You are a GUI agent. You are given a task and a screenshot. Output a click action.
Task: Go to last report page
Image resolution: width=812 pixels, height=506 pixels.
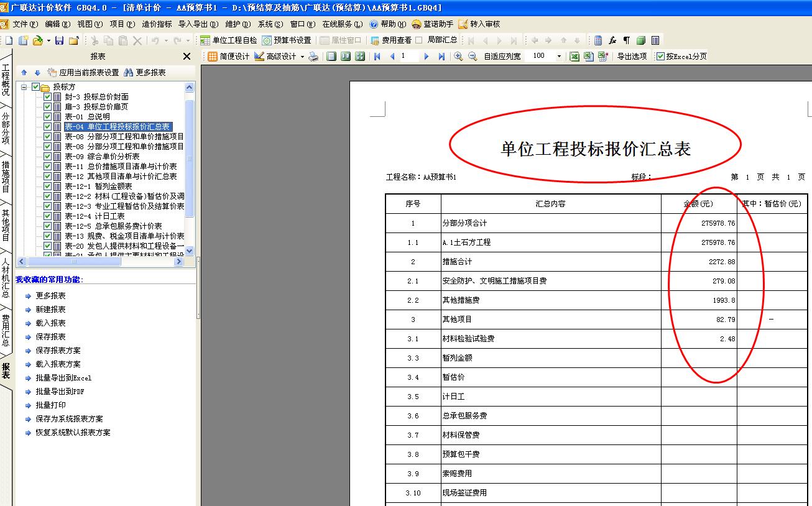pos(441,56)
